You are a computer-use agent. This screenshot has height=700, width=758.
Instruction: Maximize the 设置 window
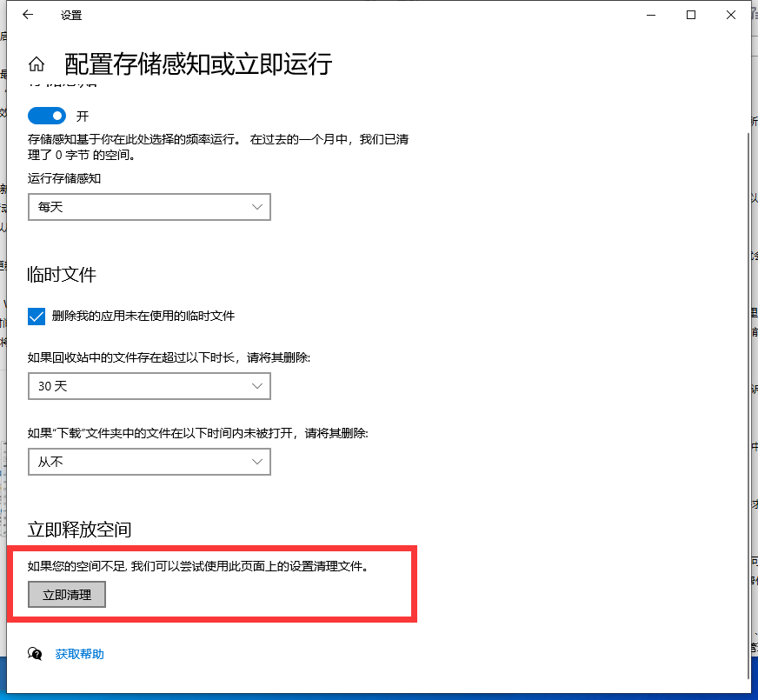691,15
